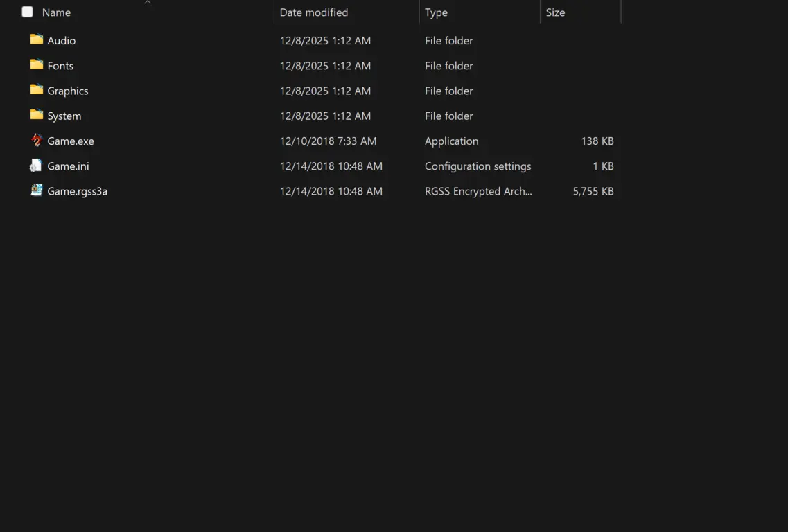Click the gear document icon of Game.ini
Viewport: 788px width, 532px height.
[37, 166]
